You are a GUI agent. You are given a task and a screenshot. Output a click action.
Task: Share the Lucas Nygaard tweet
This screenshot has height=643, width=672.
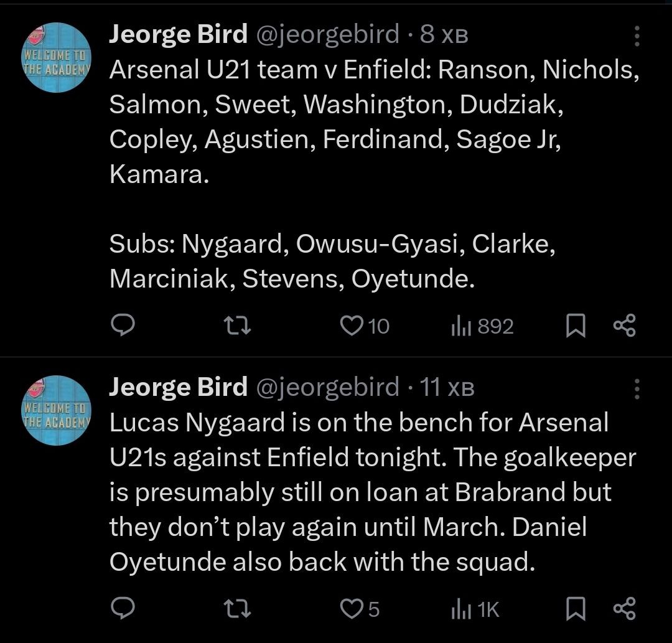click(x=624, y=609)
